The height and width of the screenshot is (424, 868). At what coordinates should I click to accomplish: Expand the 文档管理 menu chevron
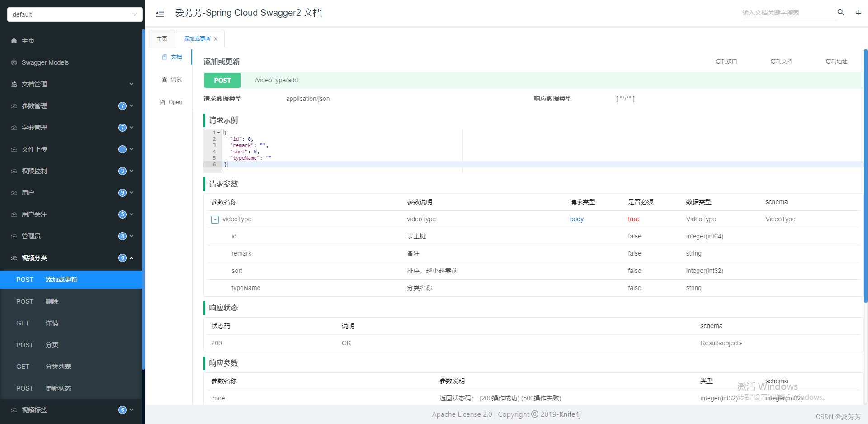pos(132,84)
